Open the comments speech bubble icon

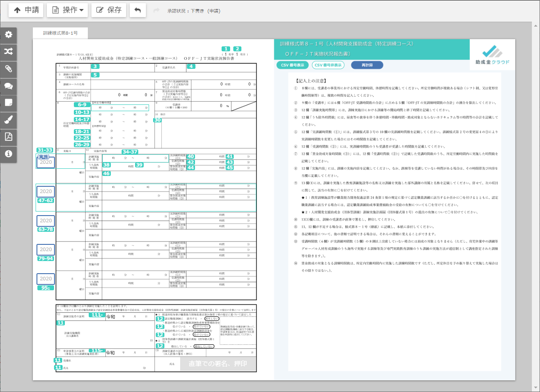(x=8, y=86)
